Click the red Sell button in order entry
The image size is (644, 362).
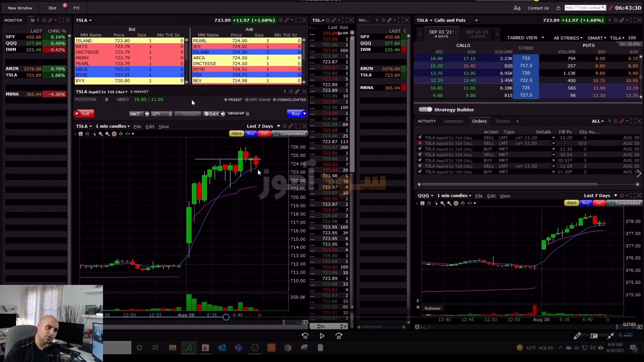(84, 113)
